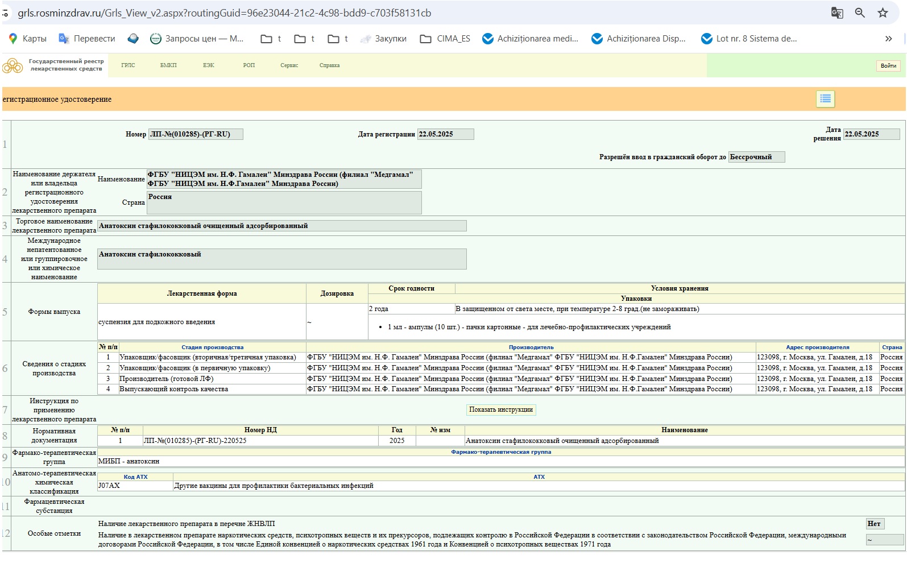Click the browser address bar URL
This screenshot has width=907, height=588.
click(224, 13)
